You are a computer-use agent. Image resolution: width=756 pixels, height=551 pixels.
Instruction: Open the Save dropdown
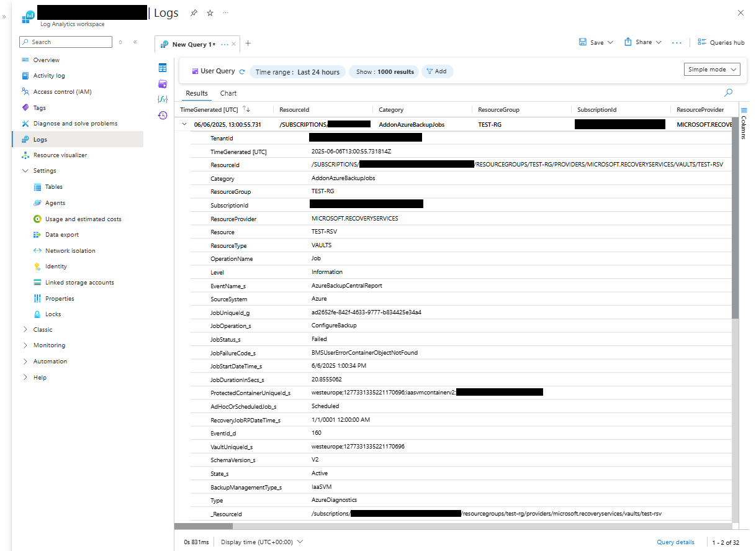click(x=596, y=42)
